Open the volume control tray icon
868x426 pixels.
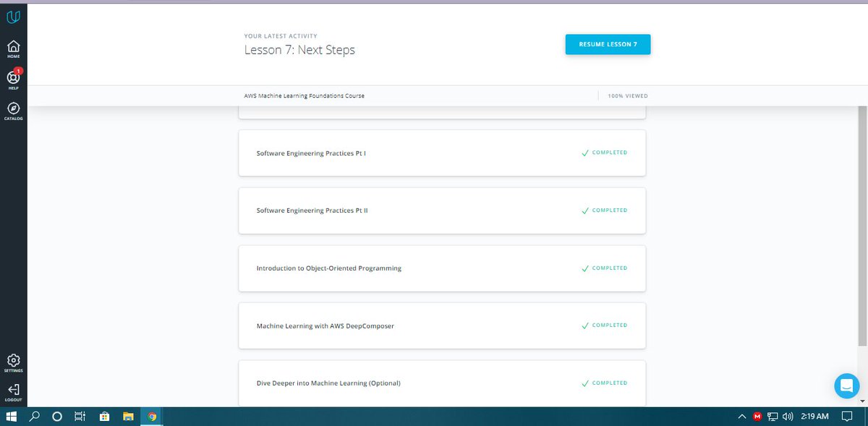tap(788, 417)
